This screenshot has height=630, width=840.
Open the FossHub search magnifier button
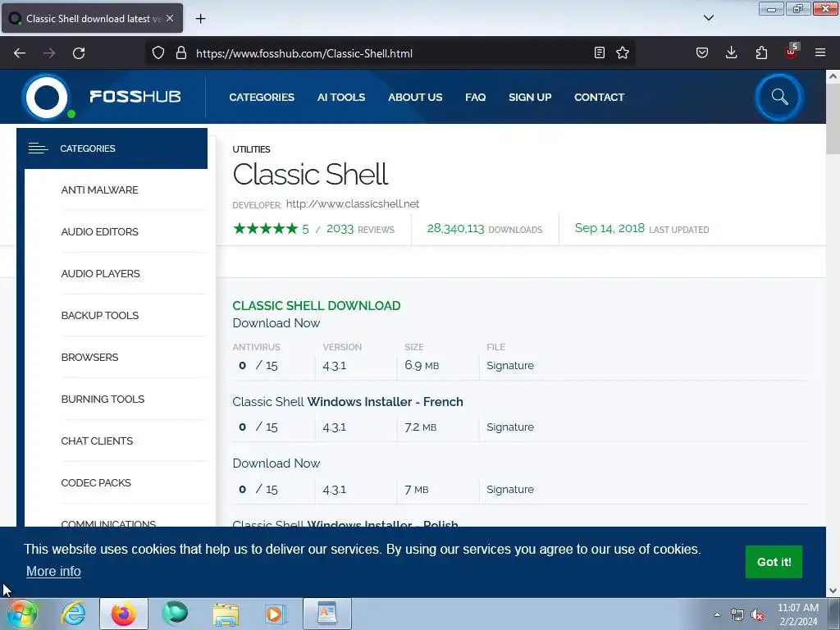tap(779, 97)
